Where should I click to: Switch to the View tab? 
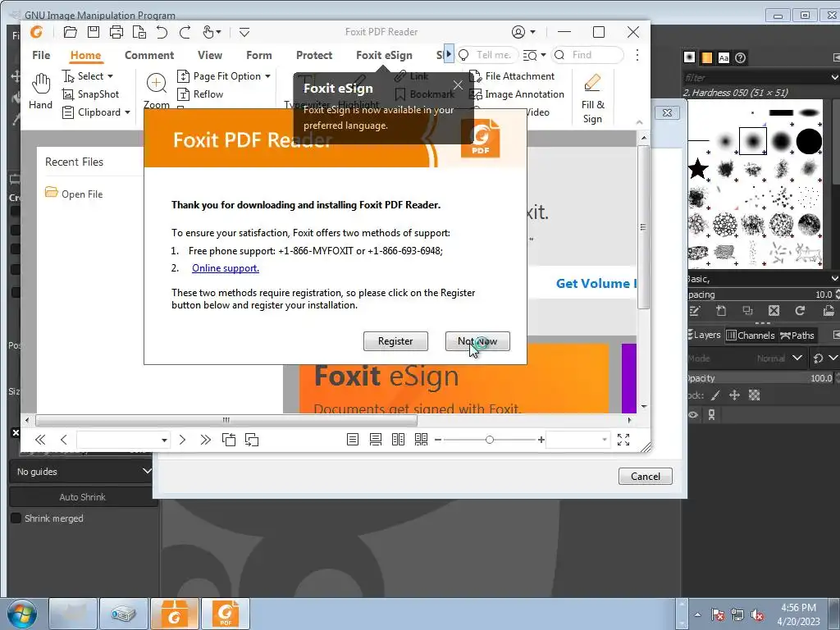pos(209,55)
